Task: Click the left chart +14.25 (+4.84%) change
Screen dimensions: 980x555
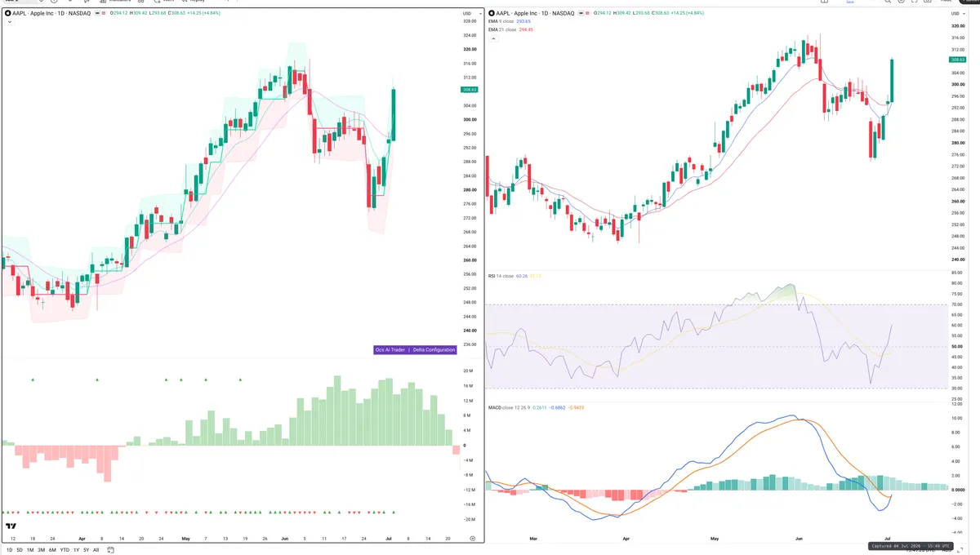Action: click(203, 13)
